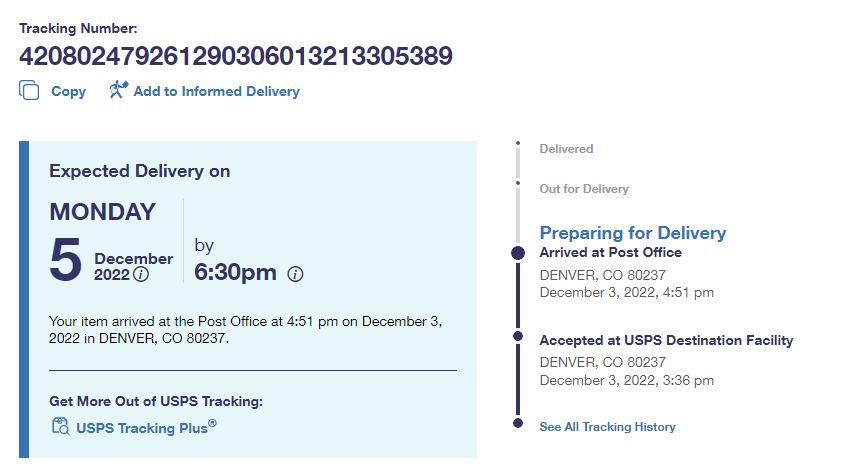The width and height of the screenshot is (841, 467).
Task: Select the Arrived at Post Office timeline marker
Action: (x=518, y=253)
